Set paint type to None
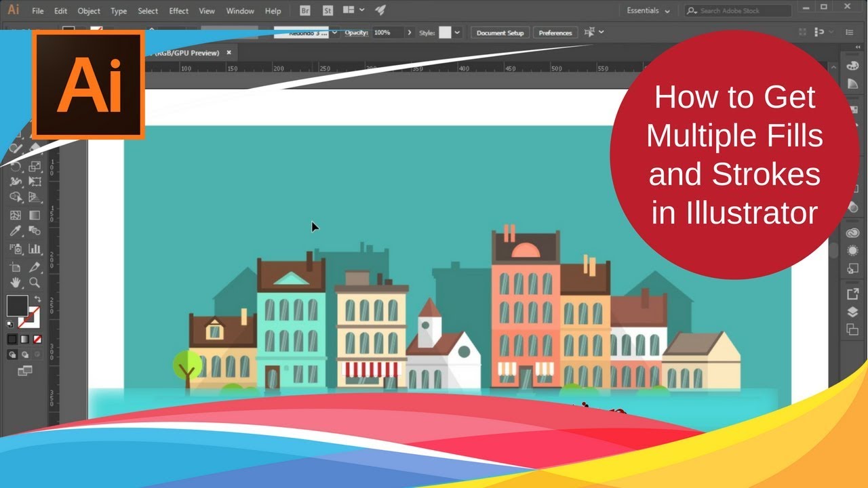 pyautogui.click(x=38, y=339)
